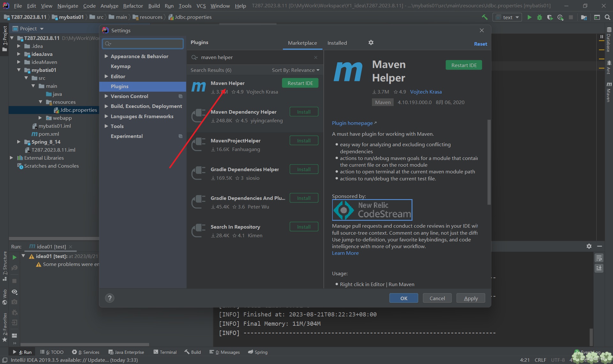Image resolution: width=613 pixels, height=364 pixels.
Task: Click the Apply button in Settings
Action: click(471, 298)
